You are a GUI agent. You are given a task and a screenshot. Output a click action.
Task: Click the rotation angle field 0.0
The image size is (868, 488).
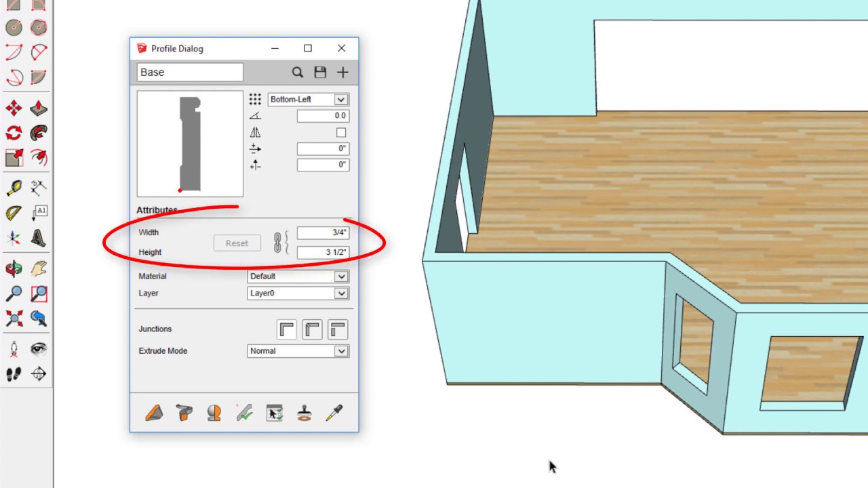(x=323, y=116)
